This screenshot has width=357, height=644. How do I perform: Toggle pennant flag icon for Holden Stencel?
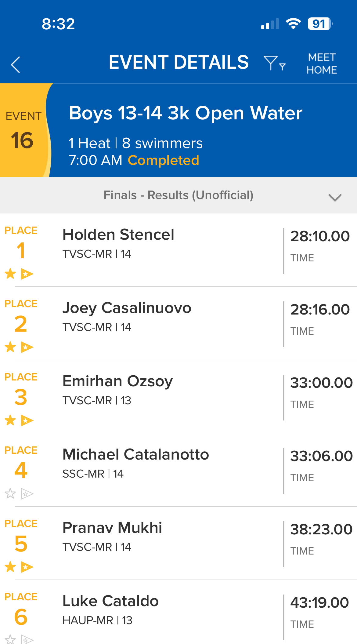[27, 274]
